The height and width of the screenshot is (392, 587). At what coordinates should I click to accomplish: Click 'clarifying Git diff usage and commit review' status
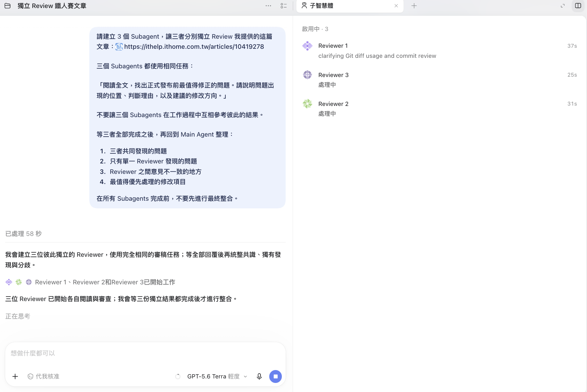click(377, 56)
